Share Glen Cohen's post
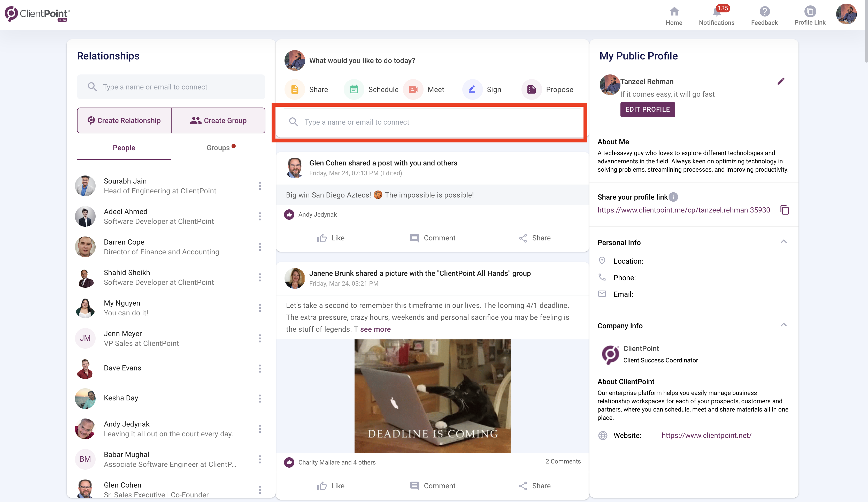The image size is (868, 502). click(535, 238)
